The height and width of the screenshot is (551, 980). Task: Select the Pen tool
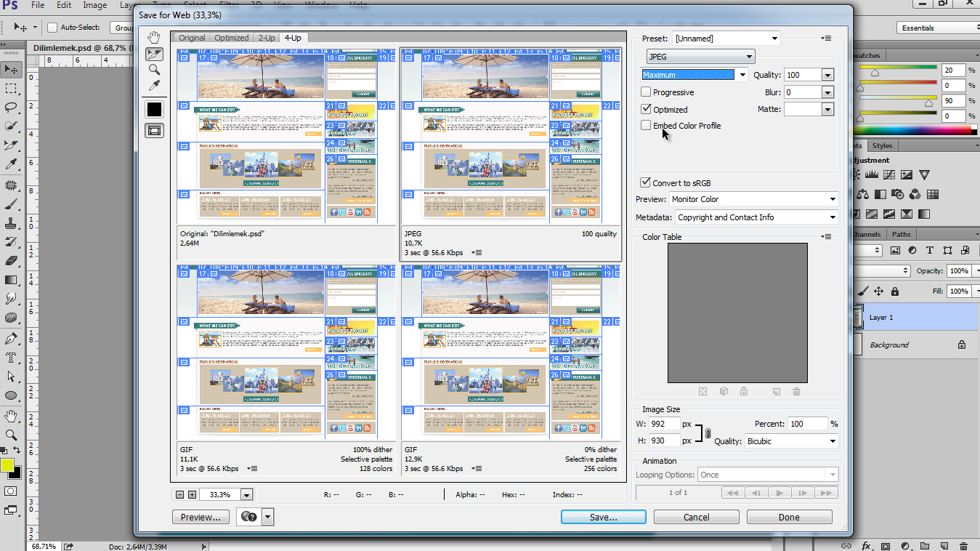tap(11, 339)
